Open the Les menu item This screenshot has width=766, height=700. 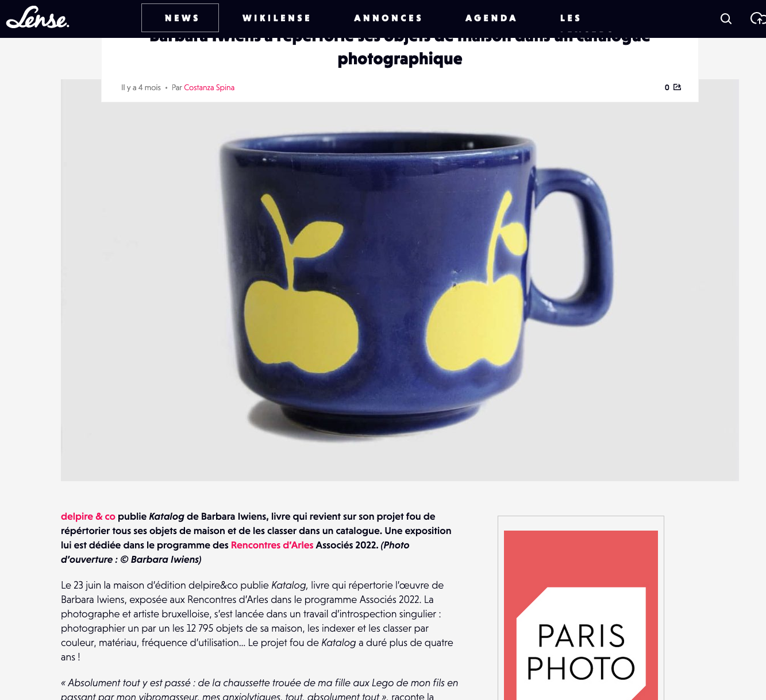click(x=571, y=18)
